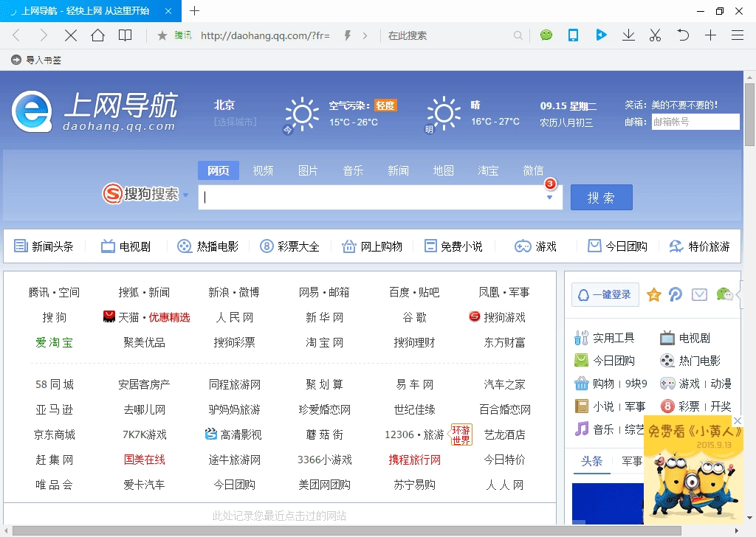The height and width of the screenshot is (537, 756).
Task: Select the 视频 search tab
Action: (x=264, y=170)
